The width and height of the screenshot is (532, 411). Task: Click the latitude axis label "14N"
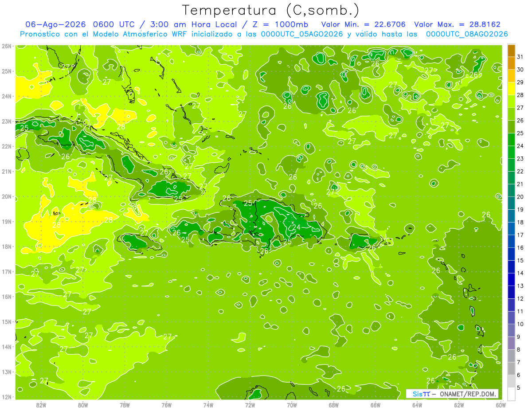(x=7, y=347)
